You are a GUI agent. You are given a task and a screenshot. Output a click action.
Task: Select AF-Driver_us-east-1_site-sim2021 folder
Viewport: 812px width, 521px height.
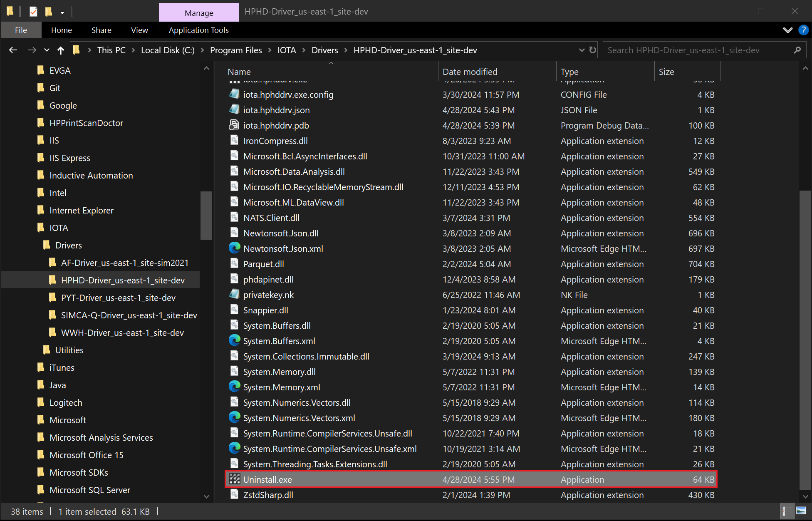pos(125,263)
